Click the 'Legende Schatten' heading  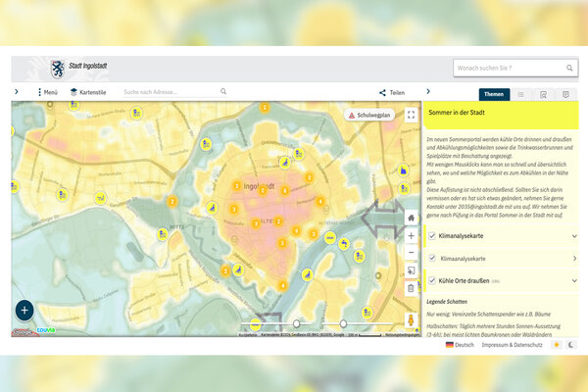tap(447, 302)
